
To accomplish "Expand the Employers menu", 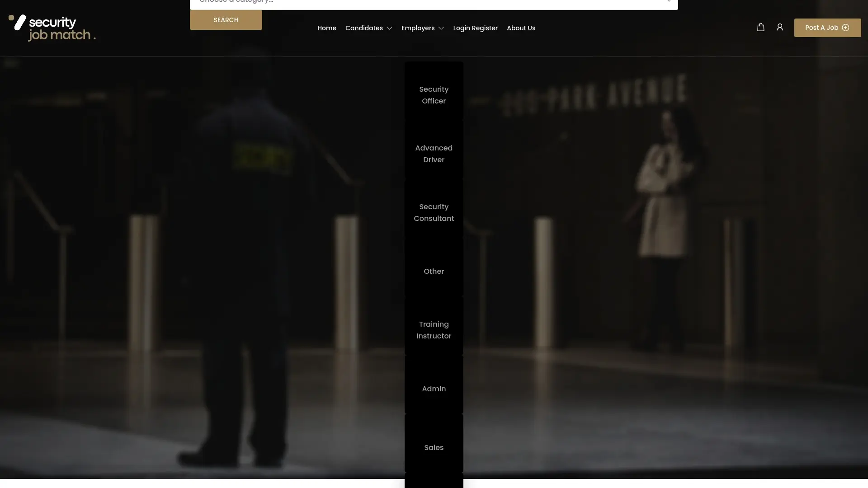I will click(x=422, y=28).
